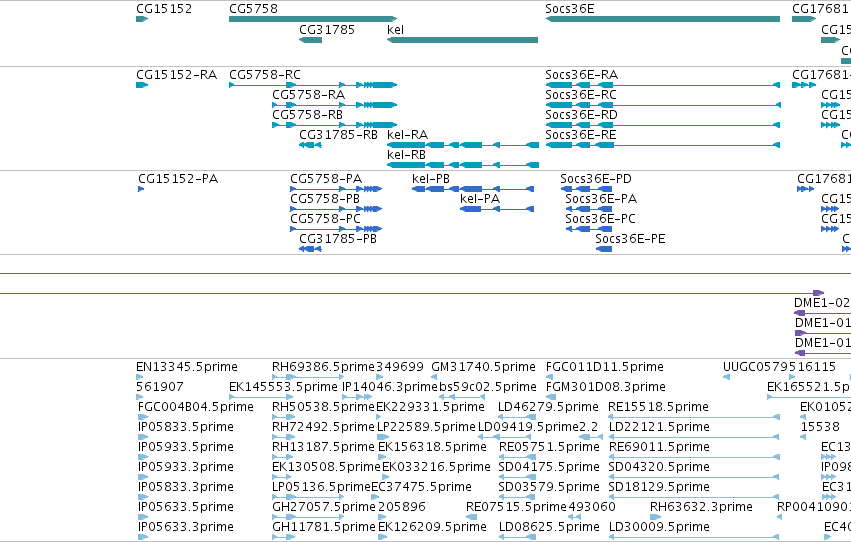The image size is (851, 542).
Task: Click EST FGM301D08.3prime
Action: pyautogui.click(x=606, y=387)
